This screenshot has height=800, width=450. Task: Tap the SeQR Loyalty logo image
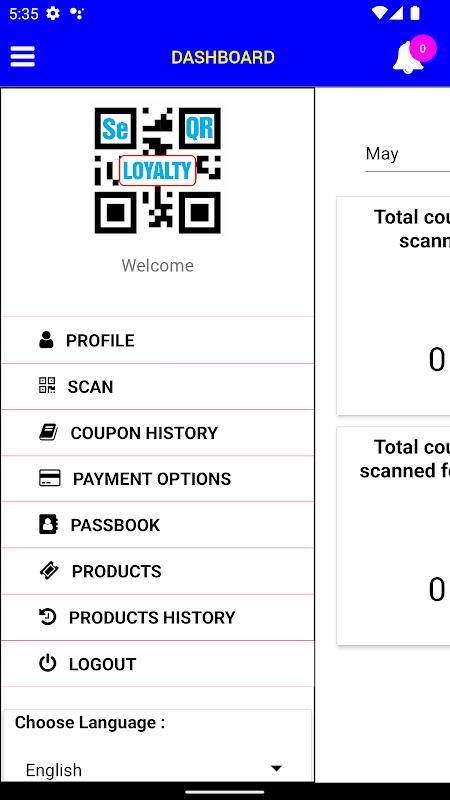tap(158, 170)
